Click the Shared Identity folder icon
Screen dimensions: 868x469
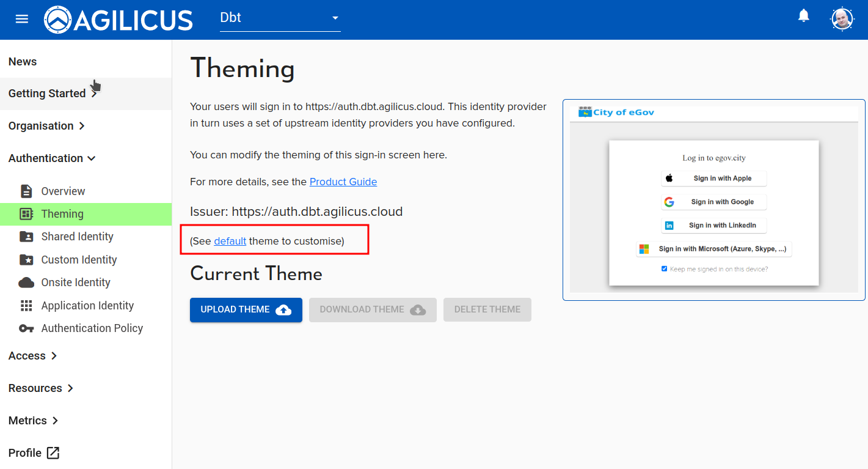point(26,237)
